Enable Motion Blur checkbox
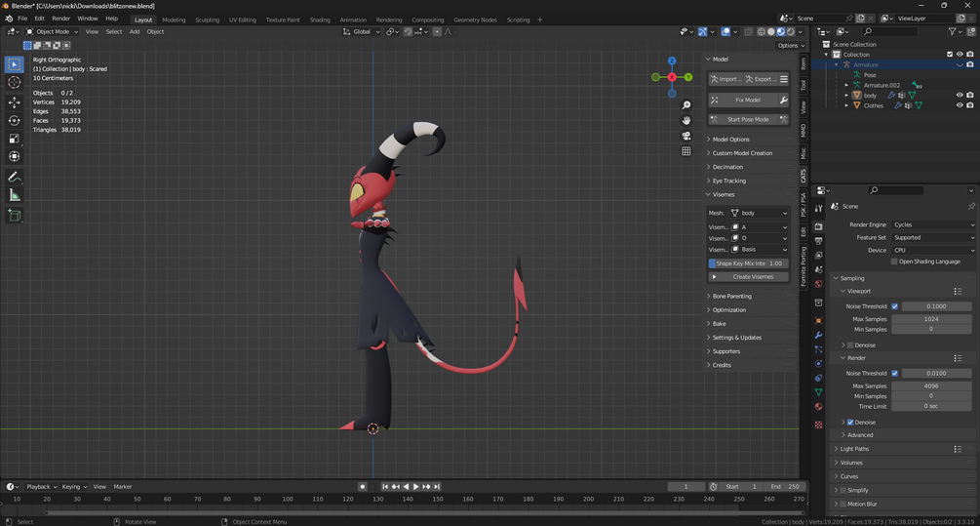The height and width of the screenshot is (526, 980). (843, 505)
